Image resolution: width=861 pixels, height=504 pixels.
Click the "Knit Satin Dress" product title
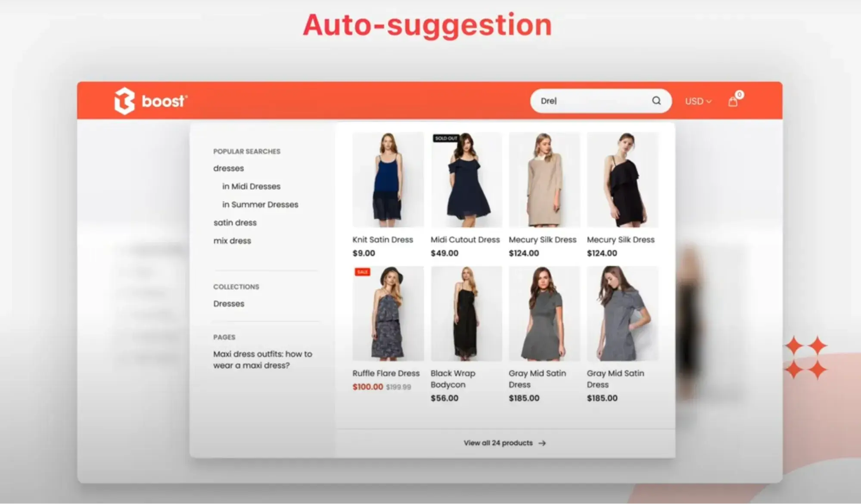(382, 240)
